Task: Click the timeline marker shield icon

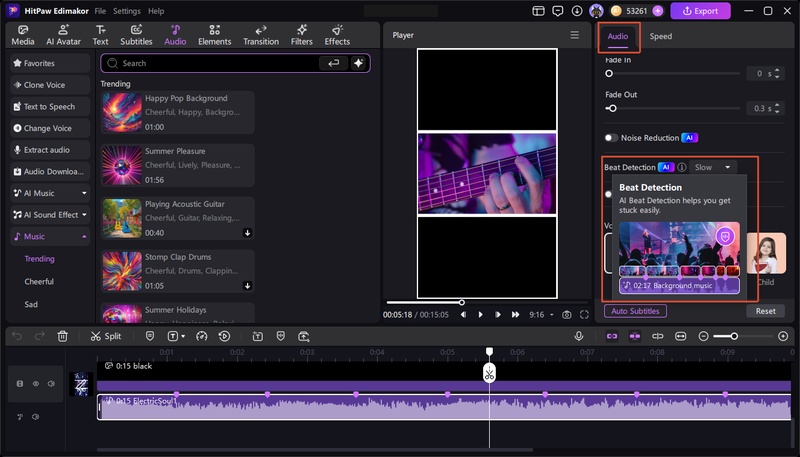Action: coord(149,336)
